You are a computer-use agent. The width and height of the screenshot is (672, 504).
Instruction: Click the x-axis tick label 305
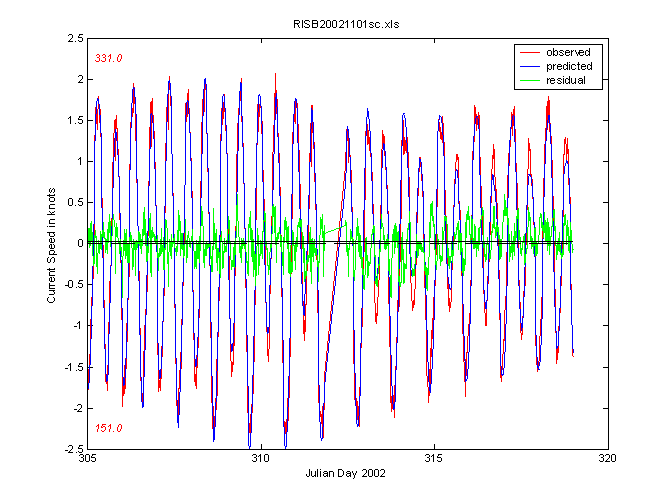coord(87,458)
